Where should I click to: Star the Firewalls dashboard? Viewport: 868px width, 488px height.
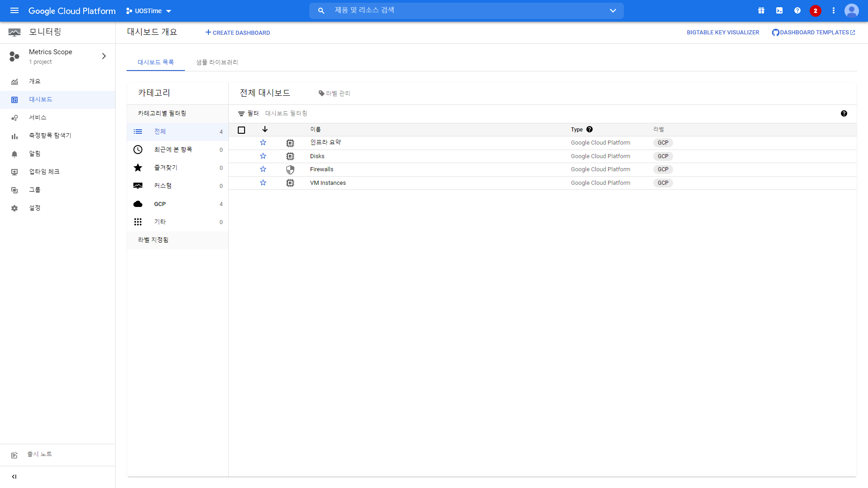263,169
